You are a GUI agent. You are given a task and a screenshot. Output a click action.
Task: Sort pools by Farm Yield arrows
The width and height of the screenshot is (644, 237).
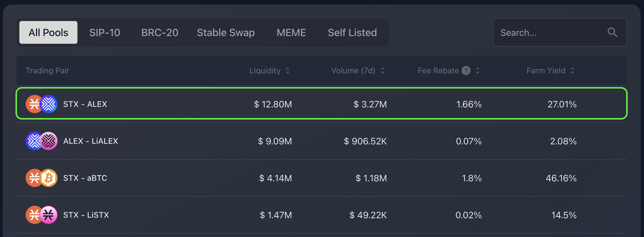click(573, 70)
